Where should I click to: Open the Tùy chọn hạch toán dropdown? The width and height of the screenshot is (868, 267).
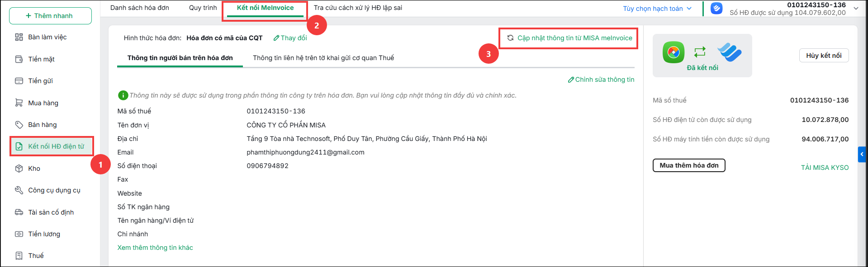pyautogui.click(x=657, y=9)
